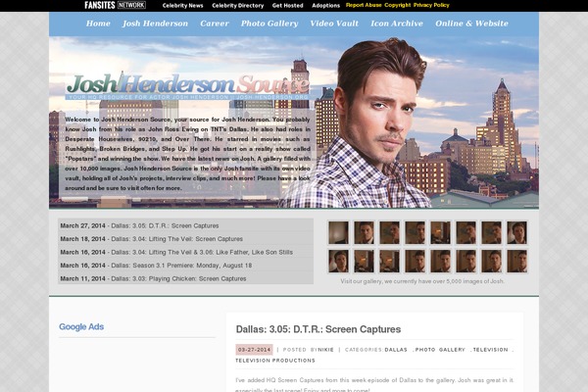Open second thumbnail in bottom gallery row
The image size is (588, 392).
[365, 261]
